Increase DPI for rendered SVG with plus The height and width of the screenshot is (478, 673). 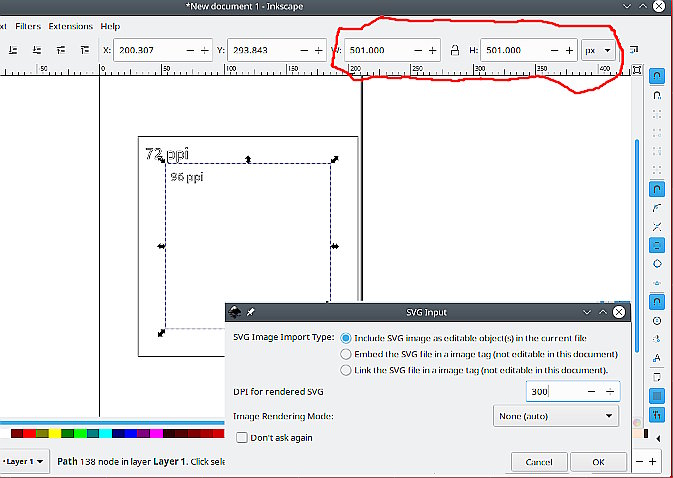coord(610,391)
